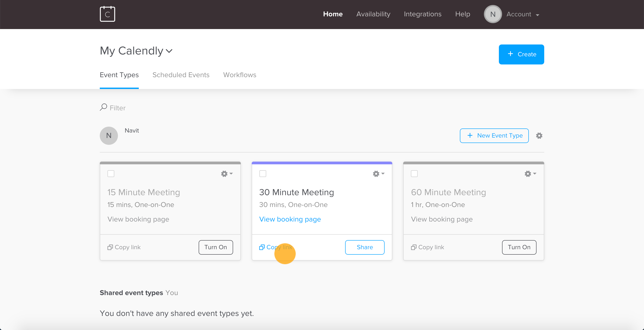
Task: Open Help in top navigation
Action: (x=463, y=14)
